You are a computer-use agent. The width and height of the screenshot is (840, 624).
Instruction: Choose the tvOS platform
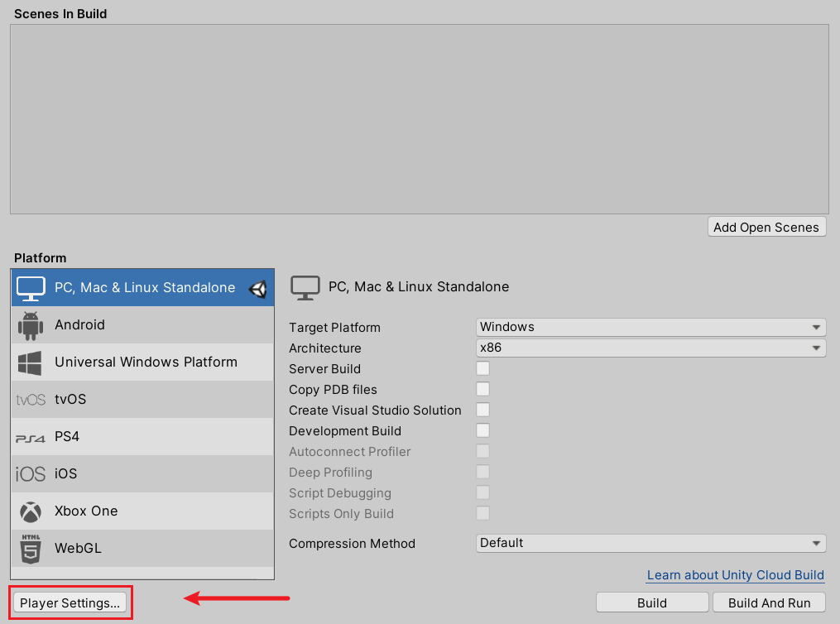point(142,400)
